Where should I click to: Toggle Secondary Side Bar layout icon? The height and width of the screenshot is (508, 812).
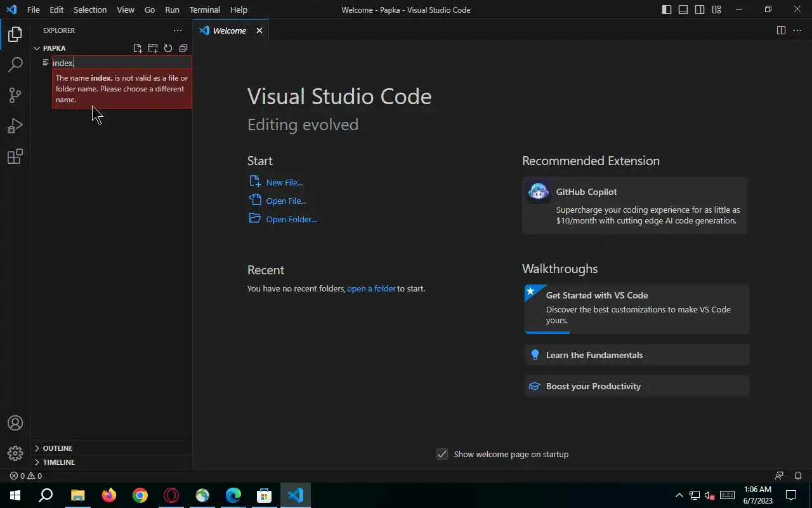700,10
